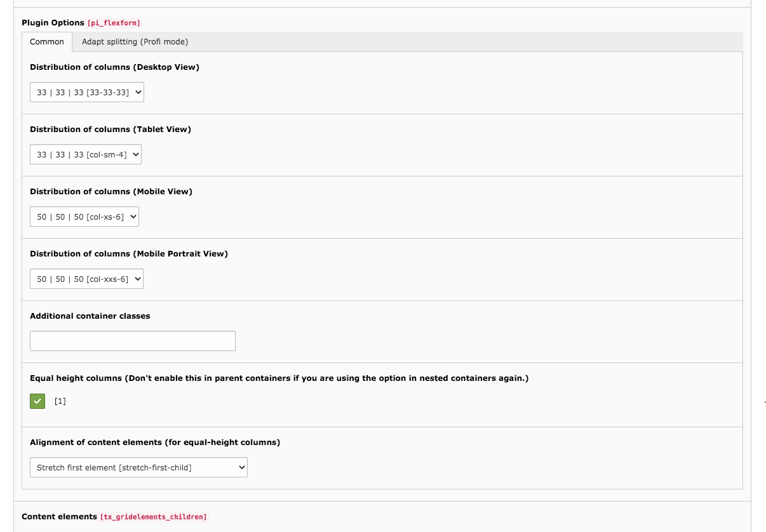Viewport: 766px width, 532px height.
Task: Click the "[1]" label beside the checkbox
Action: (60, 401)
